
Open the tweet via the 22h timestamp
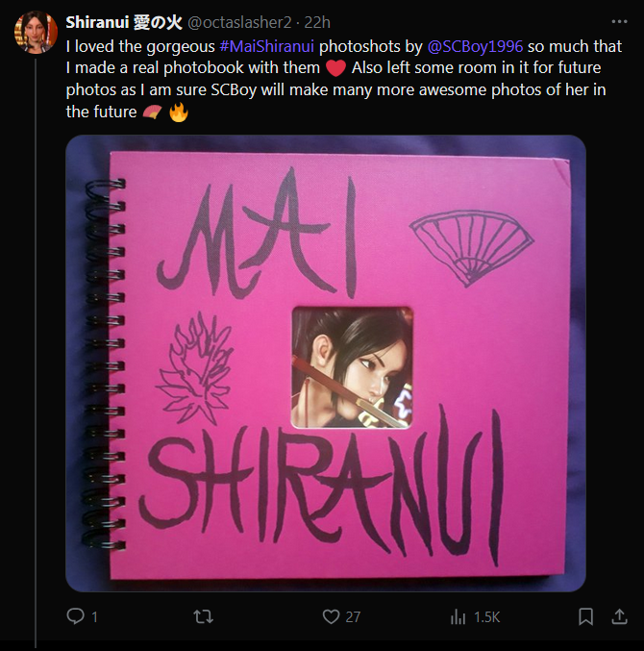317,22
